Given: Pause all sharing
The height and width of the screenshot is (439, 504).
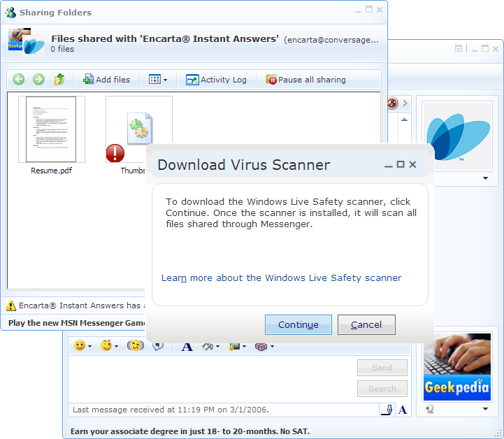Looking at the screenshot, I should point(305,80).
